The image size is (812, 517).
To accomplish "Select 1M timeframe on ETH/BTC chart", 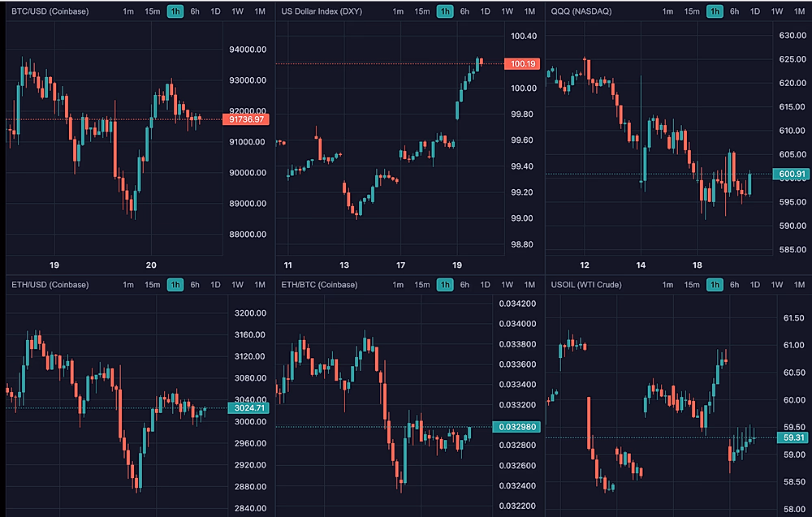I will (529, 285).
